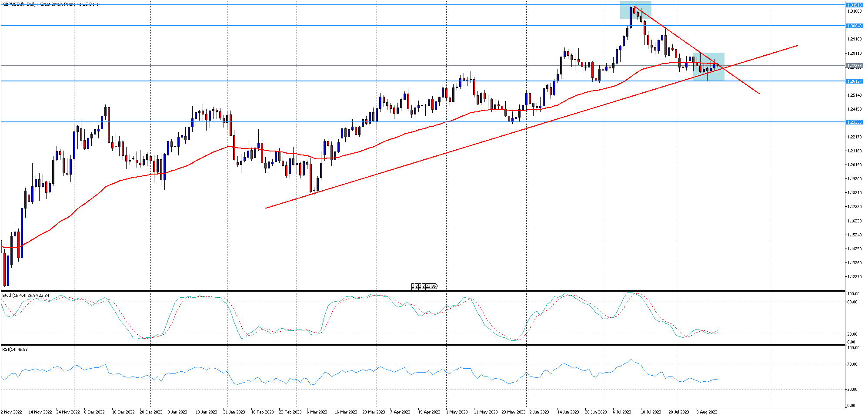The height and width of the screenshot is (417, 868).
Task: Click the 11 May 2023 date label
Action: click(x=486, y=412)
